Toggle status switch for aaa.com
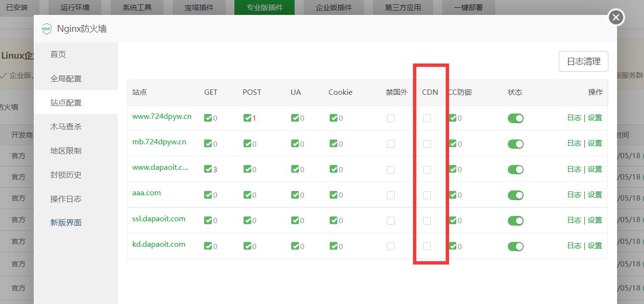The height and width of the screenshot is (304, 644). pos(515,195)
